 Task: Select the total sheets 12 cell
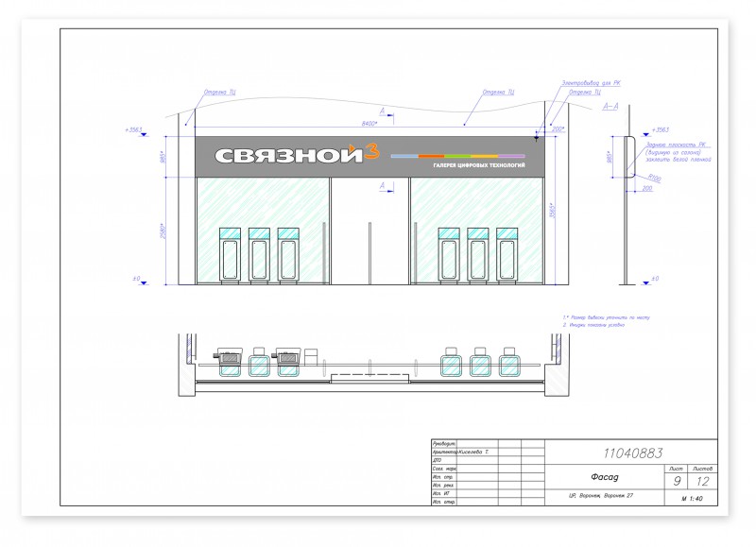click(703, 481)
